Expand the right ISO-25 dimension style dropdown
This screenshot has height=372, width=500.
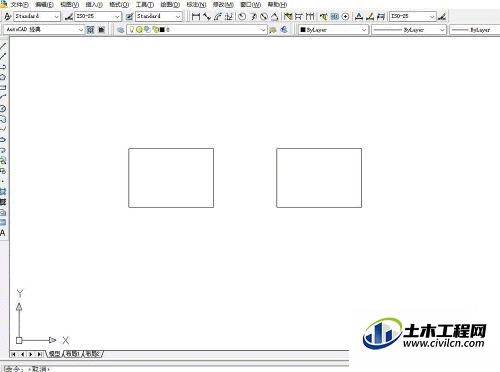432,16
